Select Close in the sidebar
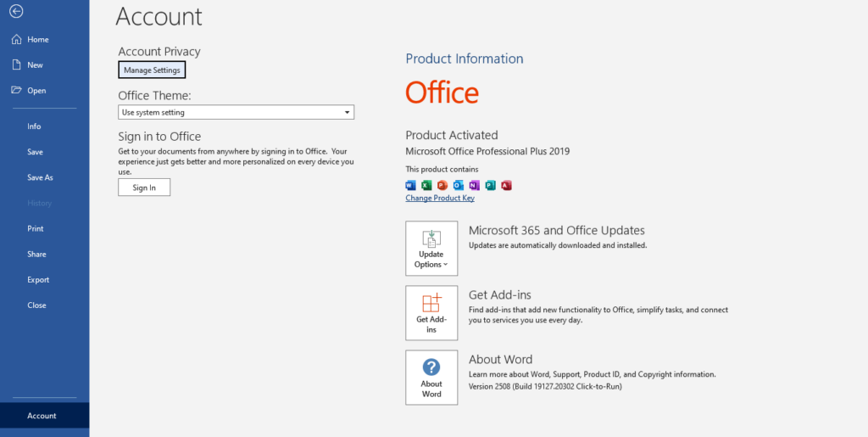 coord(44,305)
